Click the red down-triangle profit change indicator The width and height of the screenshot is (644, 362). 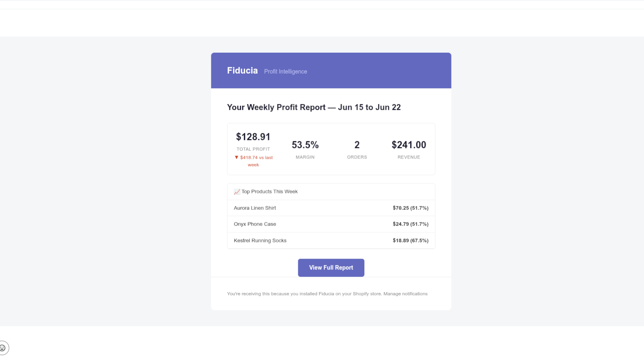click(x=237, y=158)
